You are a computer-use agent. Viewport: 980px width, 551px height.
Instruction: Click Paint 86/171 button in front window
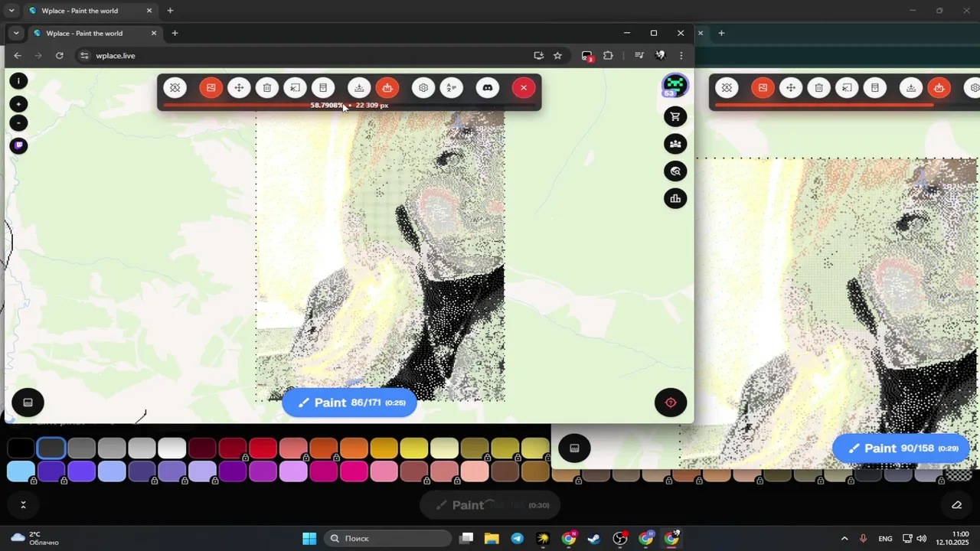click(350, 403)
